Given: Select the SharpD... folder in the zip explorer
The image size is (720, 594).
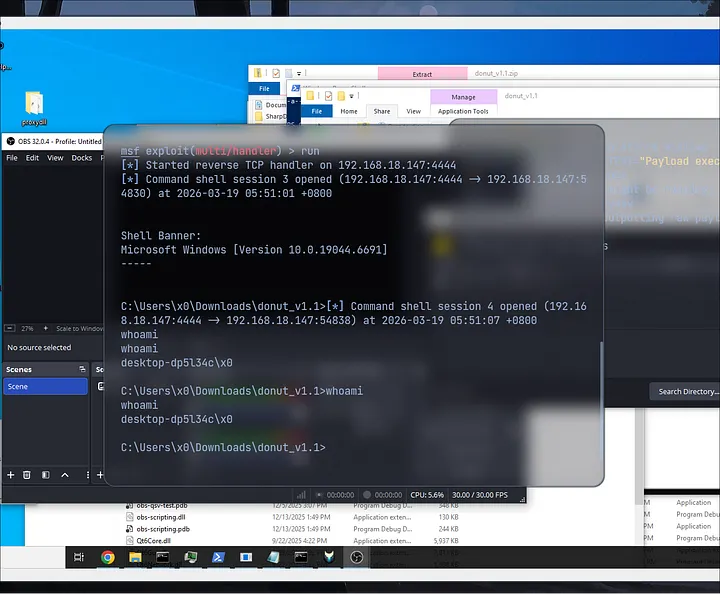Looking at the screenshot, I should coord(270,116).
